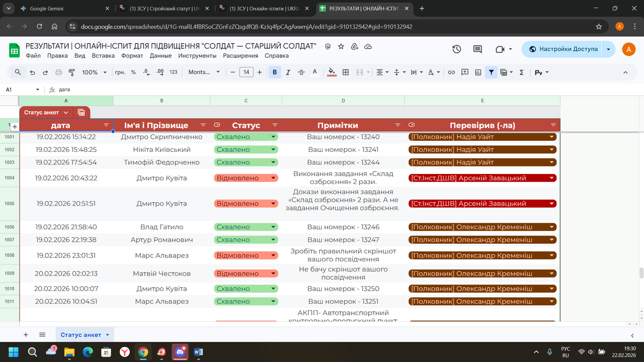
Task: Click the insert chart icon
Action: pyautogui.click(x=478, y=72)
